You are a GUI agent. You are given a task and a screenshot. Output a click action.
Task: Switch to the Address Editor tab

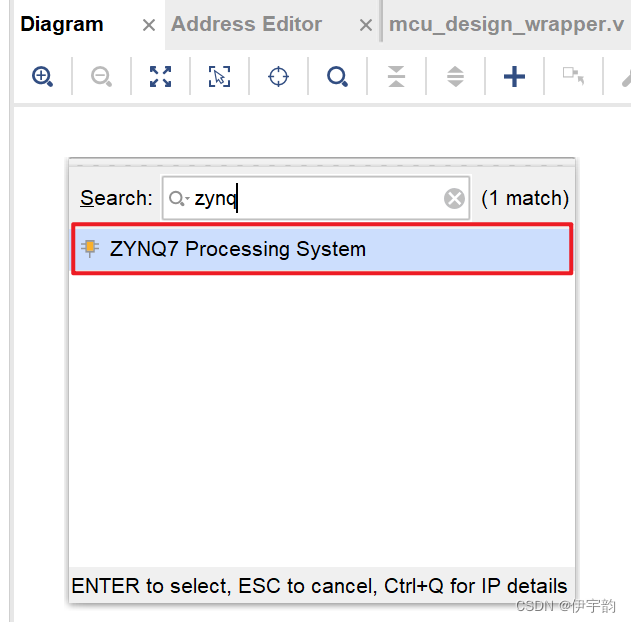(246, 24)
